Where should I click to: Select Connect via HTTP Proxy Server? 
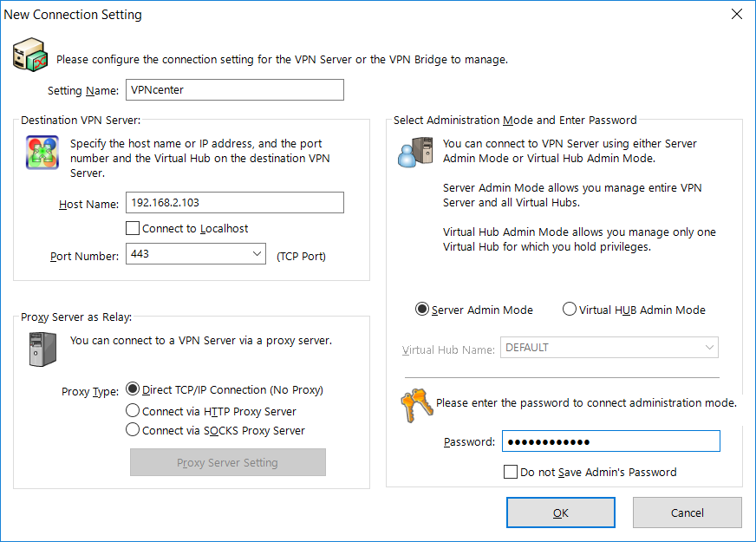pos(133,410)
